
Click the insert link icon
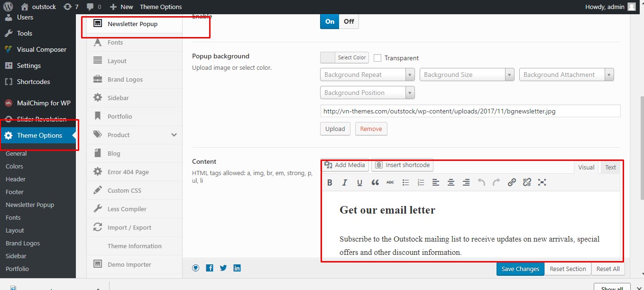click(x=512, y=182)
